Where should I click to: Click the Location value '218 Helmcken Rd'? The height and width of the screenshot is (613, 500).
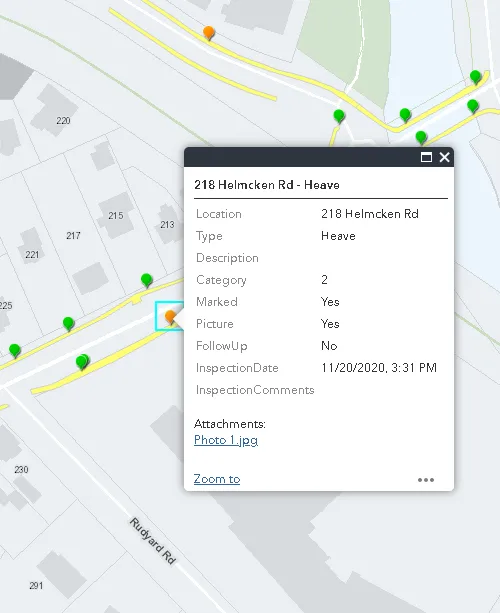pos(370,214)
